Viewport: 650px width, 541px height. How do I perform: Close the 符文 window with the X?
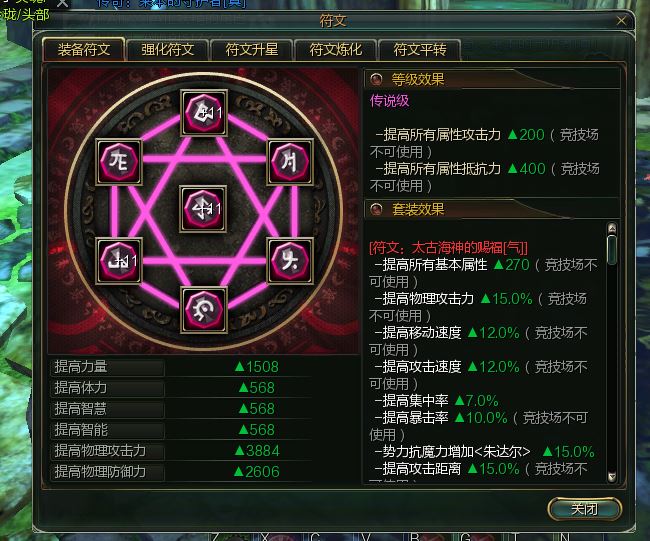pos(621,20)
